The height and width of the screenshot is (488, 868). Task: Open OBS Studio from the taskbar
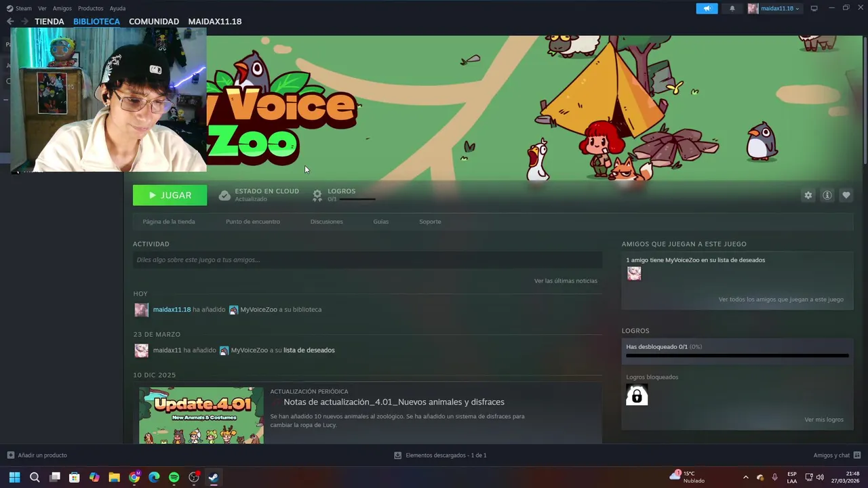(194, 477)
